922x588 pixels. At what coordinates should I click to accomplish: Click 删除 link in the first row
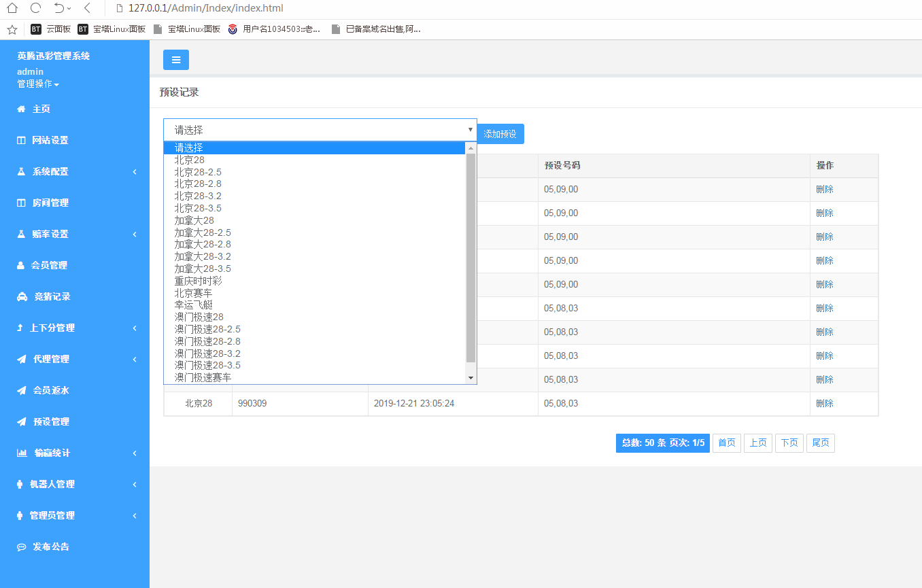coord(825,189)
